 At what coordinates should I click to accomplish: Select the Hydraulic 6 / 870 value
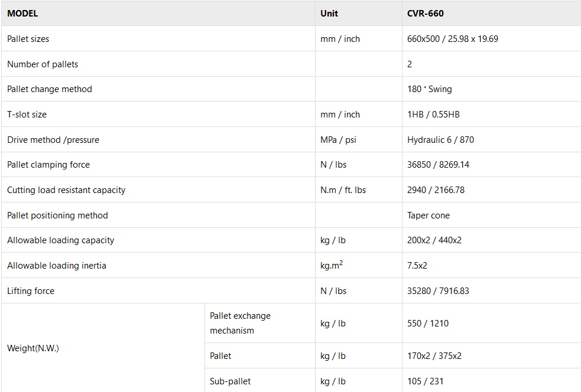(x=440, y=140)
